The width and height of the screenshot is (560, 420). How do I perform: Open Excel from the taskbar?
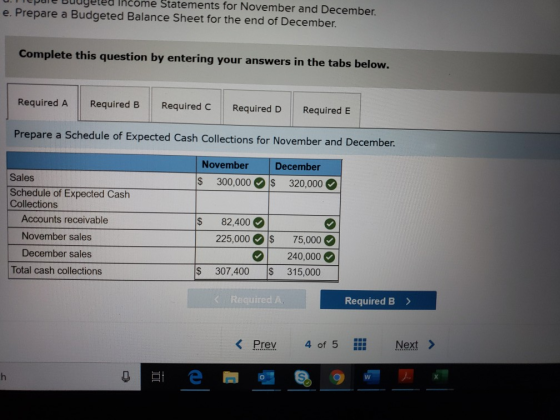pyautogui.click(x=440, y=376)
